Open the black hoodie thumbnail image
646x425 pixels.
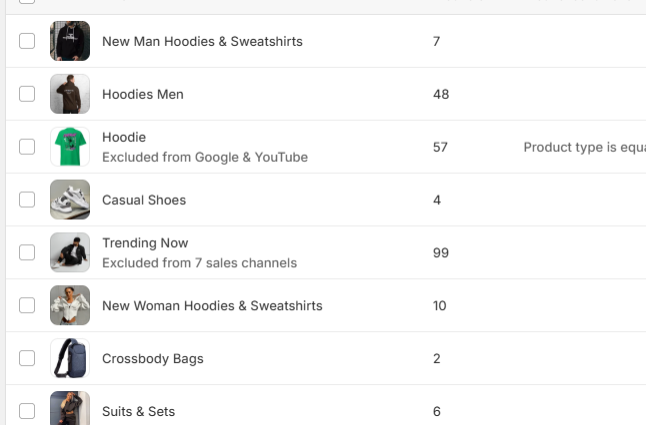(x=70, y=41)
